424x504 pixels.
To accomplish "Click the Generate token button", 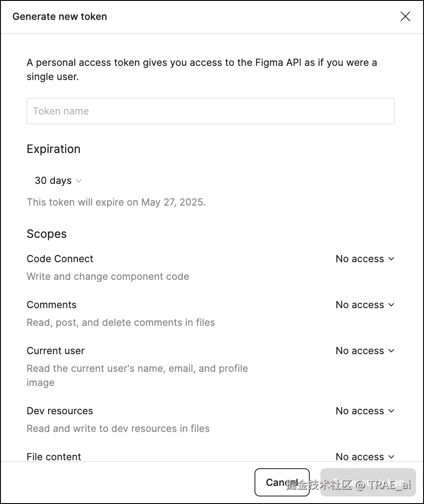I will 368,482.
